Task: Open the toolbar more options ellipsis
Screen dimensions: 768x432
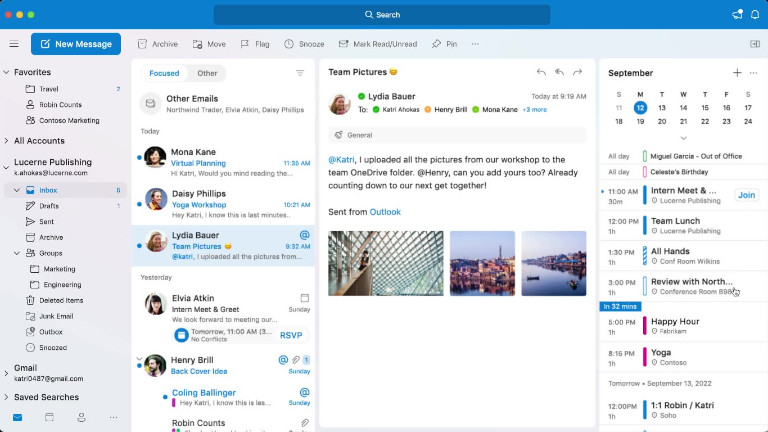Action: (x=475, y=44)
